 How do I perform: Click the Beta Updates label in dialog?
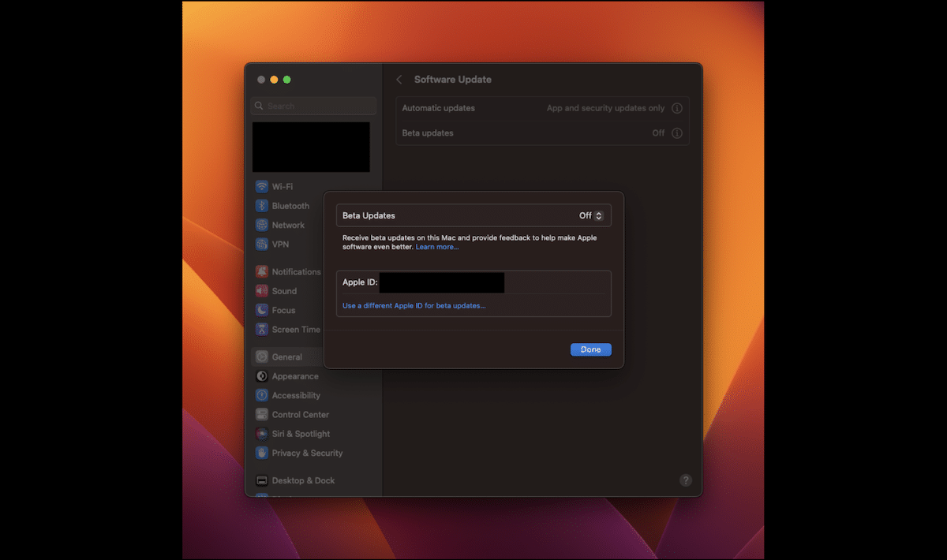[369, 215]
